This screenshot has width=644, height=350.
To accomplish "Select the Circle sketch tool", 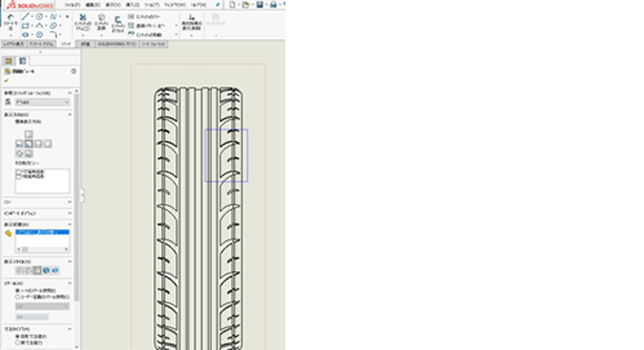I will [x=39, y=16].
